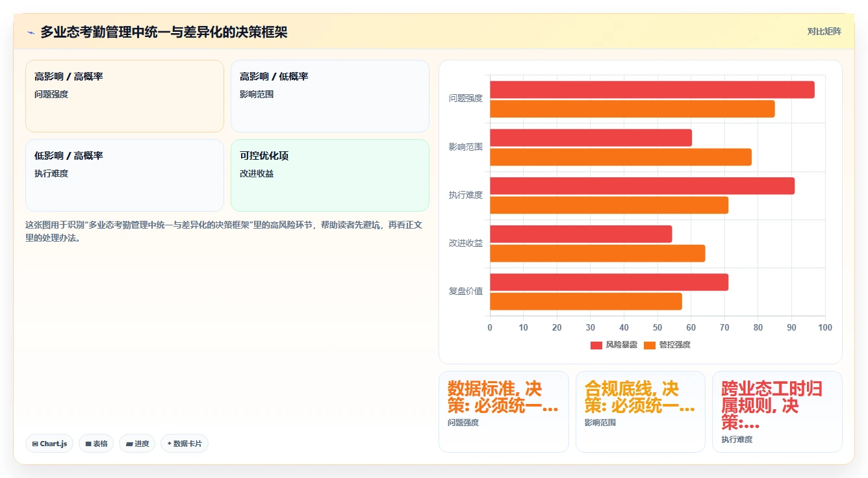Click the 表格 chip icon
868x478 pixels.
pyautogui.click(x=88, y=444)
